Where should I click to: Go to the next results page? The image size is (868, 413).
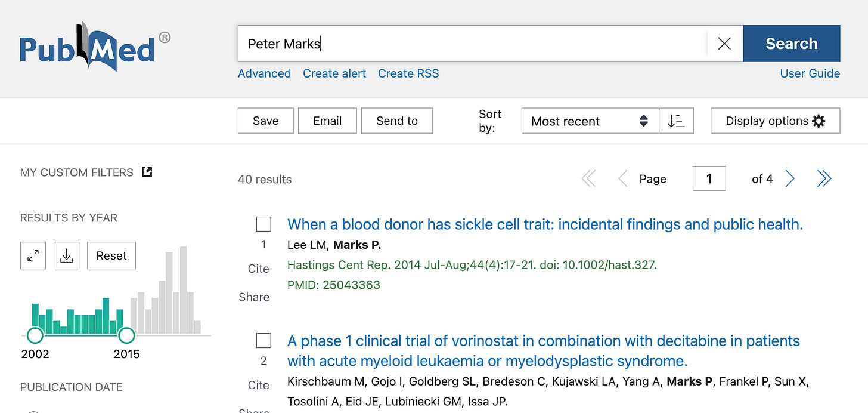(790, 178)
